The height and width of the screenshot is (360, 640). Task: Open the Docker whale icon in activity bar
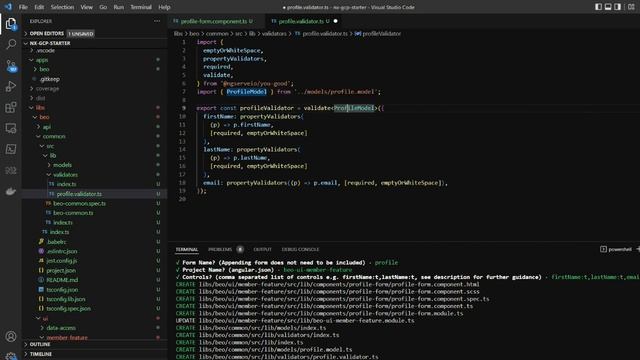click(x=11, y=191)
